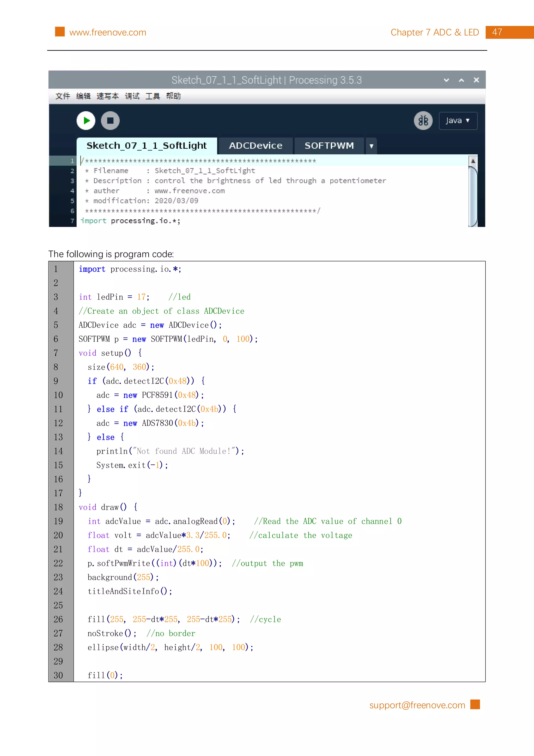This screenshot has height=756, width=534.
Task: Click the Description comment line in editor
Action: (x=235, y=181)
